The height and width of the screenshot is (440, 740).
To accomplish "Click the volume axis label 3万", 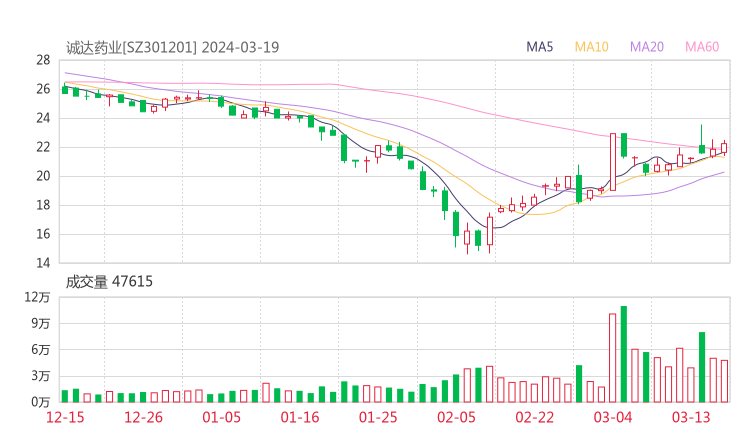I will pyautogui.click(x=41, y=376).
